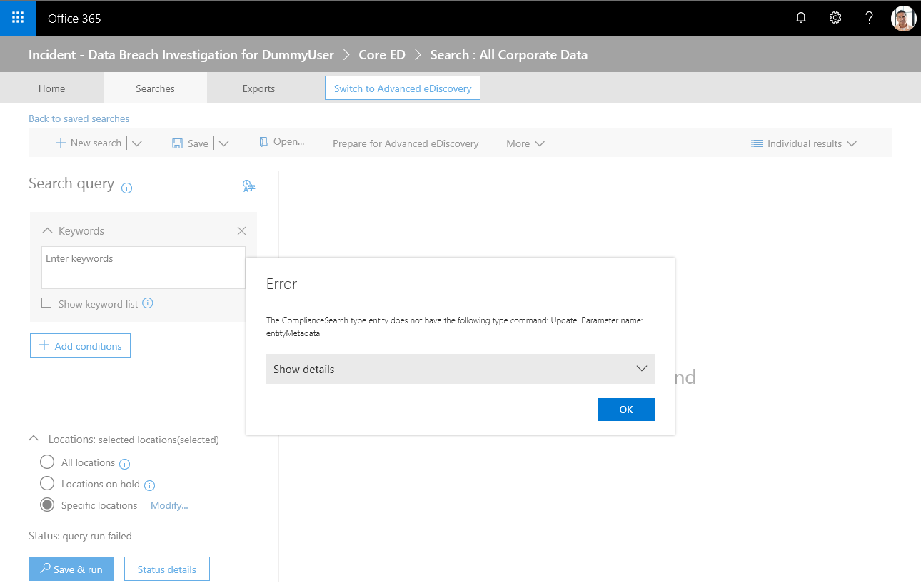Click the Add conditions button
921x588 pixels.
(80, 345)
